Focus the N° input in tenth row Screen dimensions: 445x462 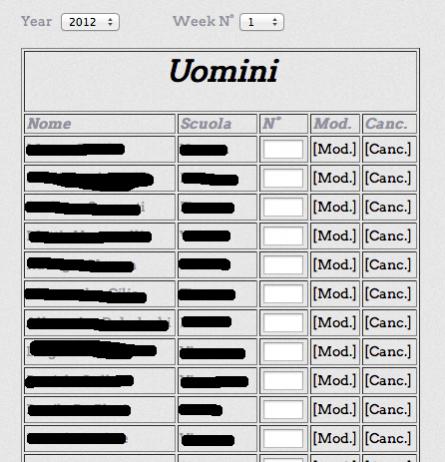(283, 409)
